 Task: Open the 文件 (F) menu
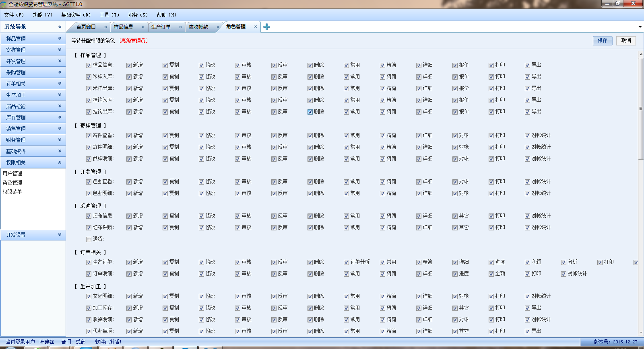14,15
